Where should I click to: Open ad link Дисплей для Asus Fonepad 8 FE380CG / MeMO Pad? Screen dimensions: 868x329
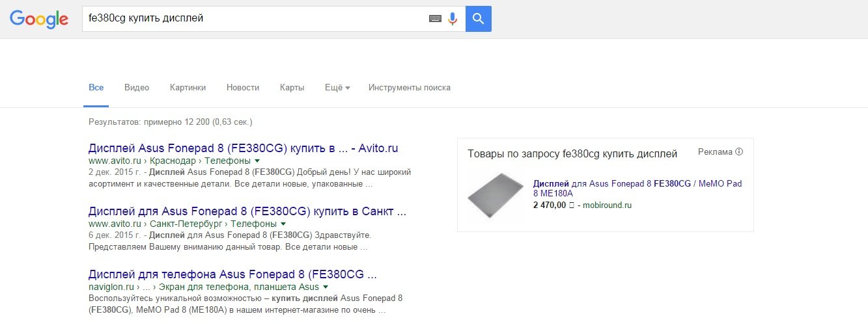(x=637, y=189)
